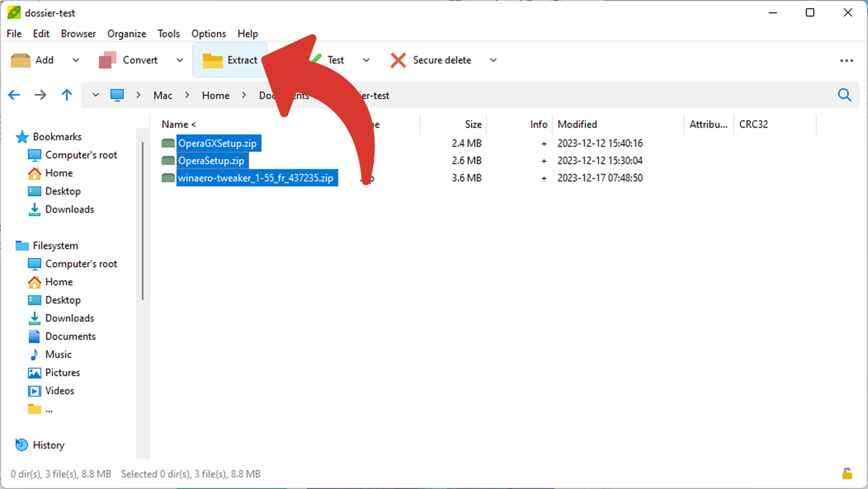This screenshot has width=868, height=489.
Task: Open the Browser menu
Action: click(x=78, y=33)
